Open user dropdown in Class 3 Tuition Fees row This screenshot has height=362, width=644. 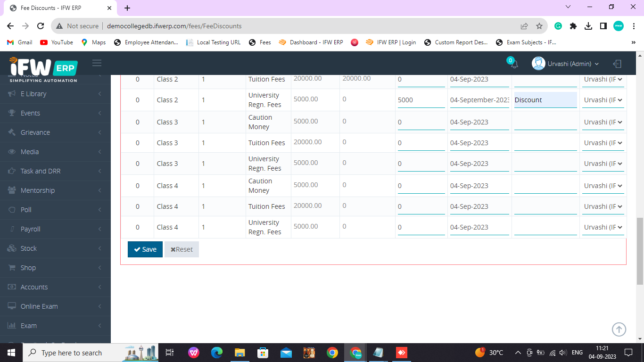[603, 143]
